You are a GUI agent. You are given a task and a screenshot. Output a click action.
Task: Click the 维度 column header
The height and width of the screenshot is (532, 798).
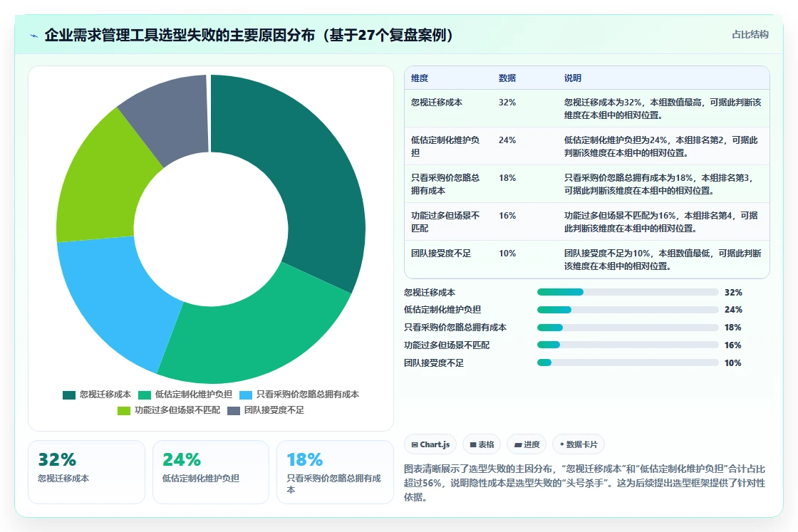pyautogui.click(x=420, y=78)
